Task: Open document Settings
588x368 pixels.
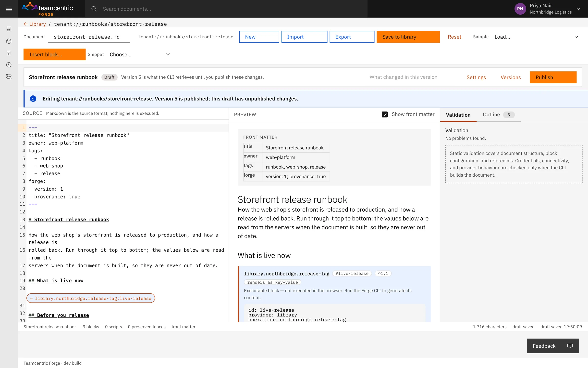Action: coord(476,77)
